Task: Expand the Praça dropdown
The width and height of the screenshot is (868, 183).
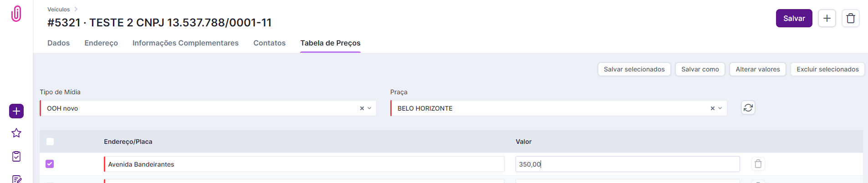Action: (720, 108)
